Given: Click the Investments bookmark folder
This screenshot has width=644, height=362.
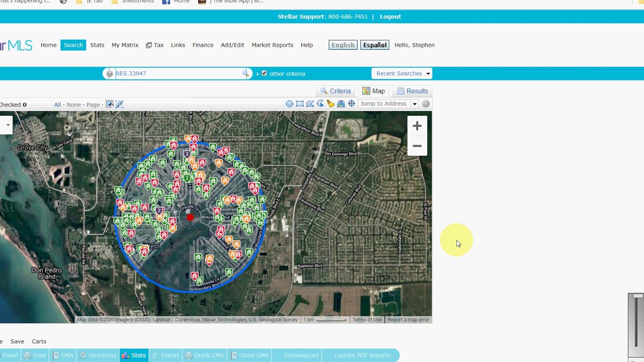Looking at the screenshot, I should [x=133, y=2].
